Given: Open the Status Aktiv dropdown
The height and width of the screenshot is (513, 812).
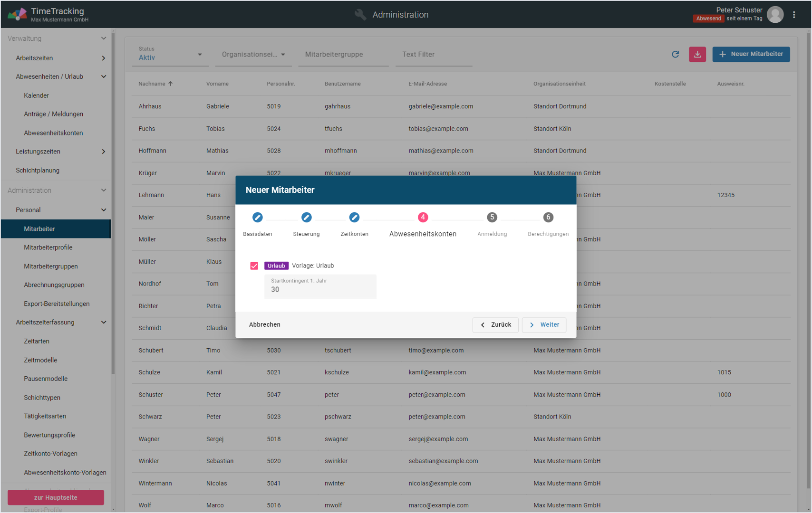Looking at the screenshot, I should 170,55.
